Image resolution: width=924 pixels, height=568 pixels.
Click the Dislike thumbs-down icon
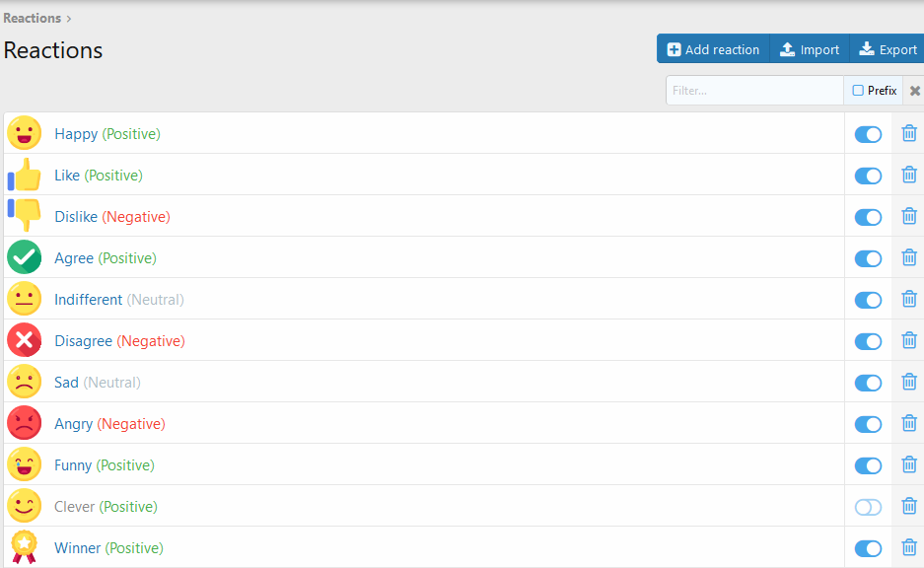click(x=25, y=215)
